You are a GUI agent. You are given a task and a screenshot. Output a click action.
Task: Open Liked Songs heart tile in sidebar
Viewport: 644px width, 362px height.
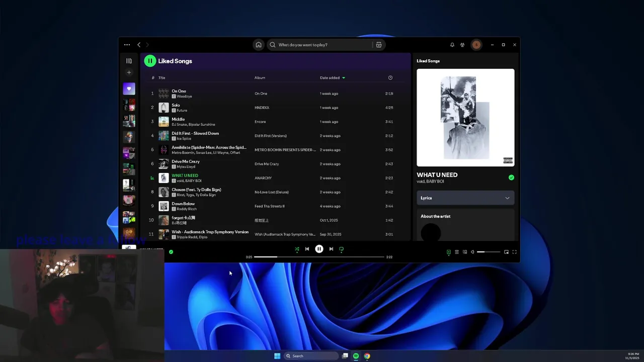pyautogui.click(x=129, y=88)
